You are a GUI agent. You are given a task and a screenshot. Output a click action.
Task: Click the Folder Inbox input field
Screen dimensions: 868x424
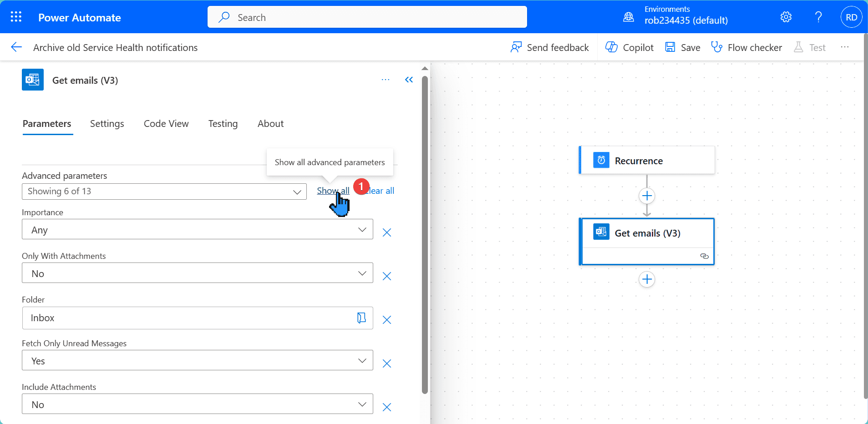pos(198,318)
